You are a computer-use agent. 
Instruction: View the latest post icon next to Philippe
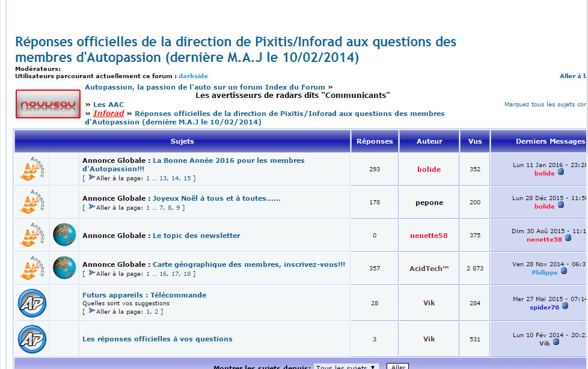(564, 271)
